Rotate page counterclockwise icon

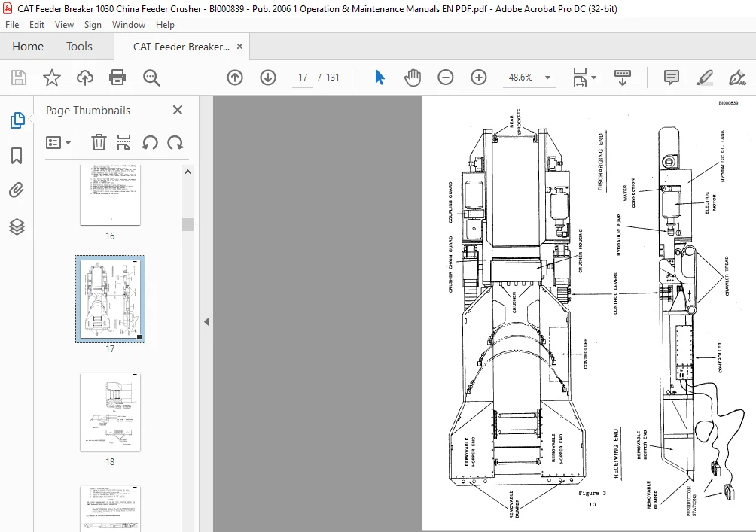[x=150, y=143]
